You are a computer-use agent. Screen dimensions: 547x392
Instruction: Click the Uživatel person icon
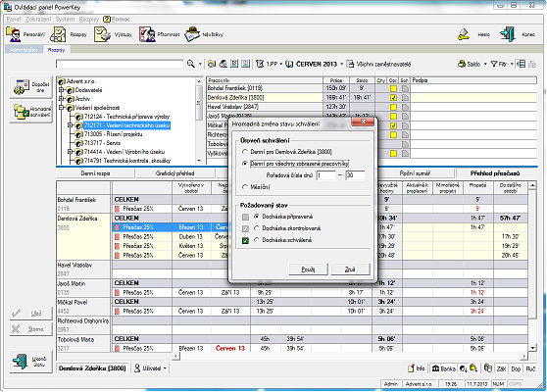point(137,367)
